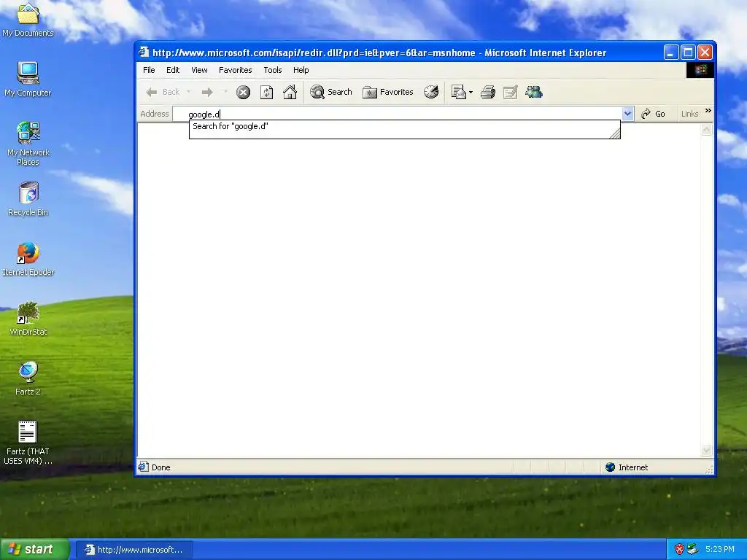
Task: Open the Edit menu
Action: (x=172, y=70)
